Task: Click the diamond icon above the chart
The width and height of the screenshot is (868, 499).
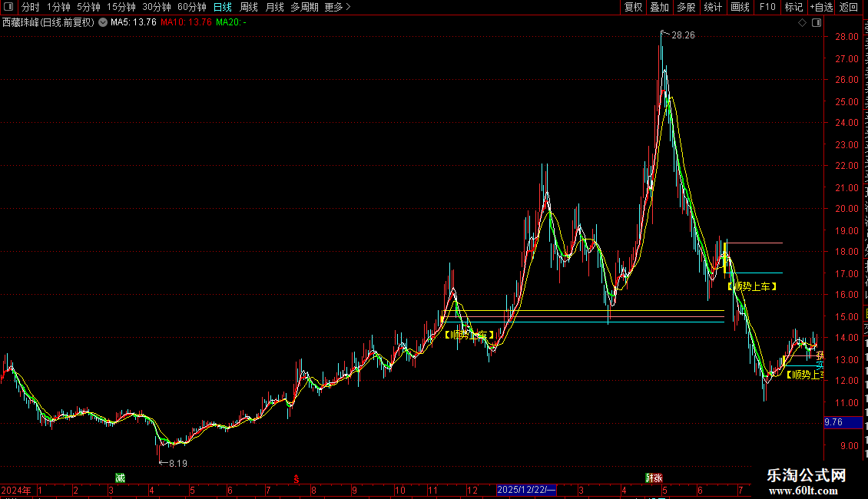Action: (x=802, y=22)
